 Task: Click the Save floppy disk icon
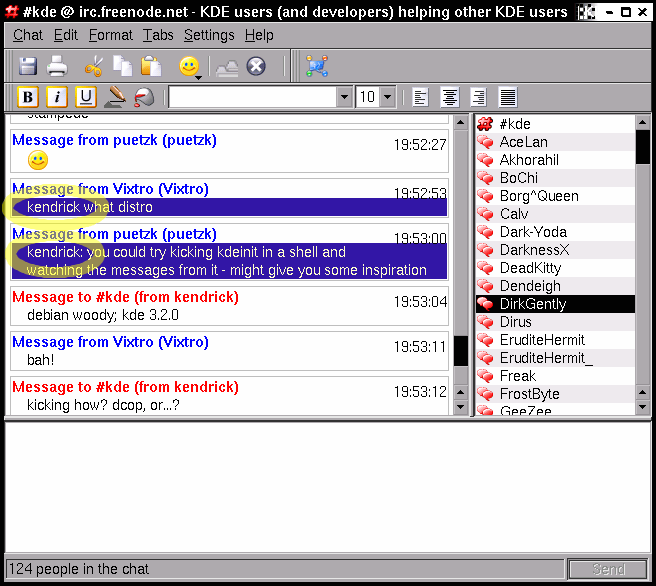click(x=28, y=67)
